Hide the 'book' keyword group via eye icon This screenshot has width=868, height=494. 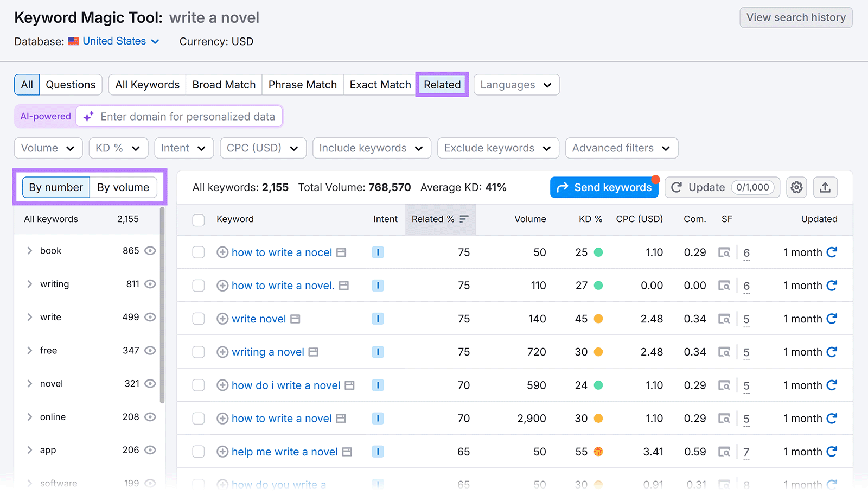150,250
